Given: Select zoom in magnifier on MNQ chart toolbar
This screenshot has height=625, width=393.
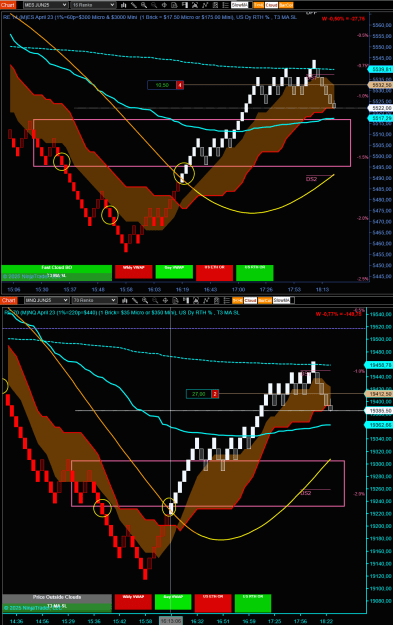Looking at the screenshot, I should [144, 300].
